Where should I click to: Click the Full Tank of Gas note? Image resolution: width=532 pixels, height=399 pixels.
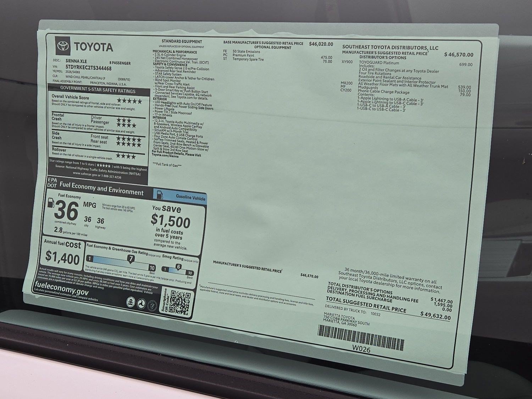point(167,165)
